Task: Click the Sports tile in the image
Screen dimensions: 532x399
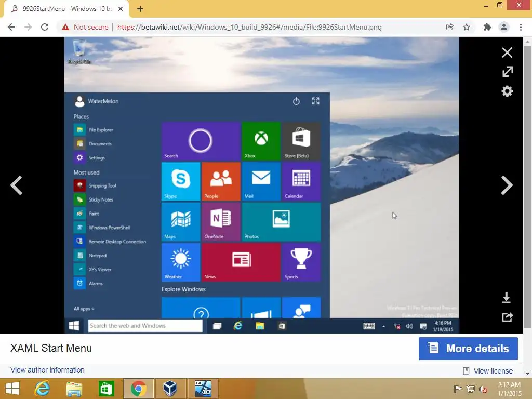Action: (301, 262)
